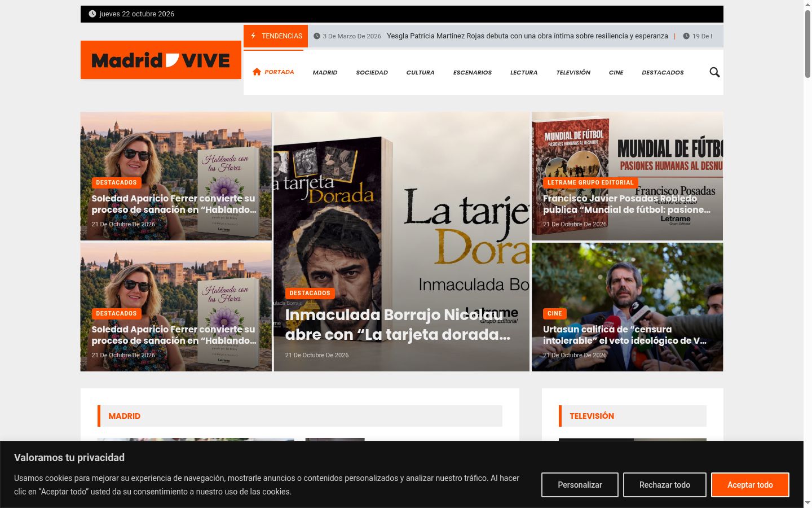The width and height of the screenshot is (812, 508).
Task: Click the Cine category tag on Urtasun card
Action: click(x=554, y=313)
